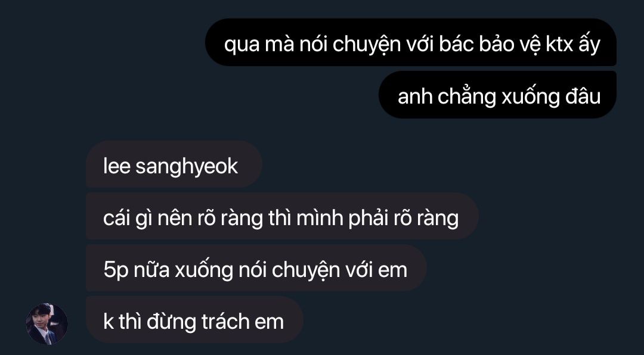This screenshot has width=644, height=355.
Task: Tap the "k thì đừng trách em" message
Action: click(194, 320)
